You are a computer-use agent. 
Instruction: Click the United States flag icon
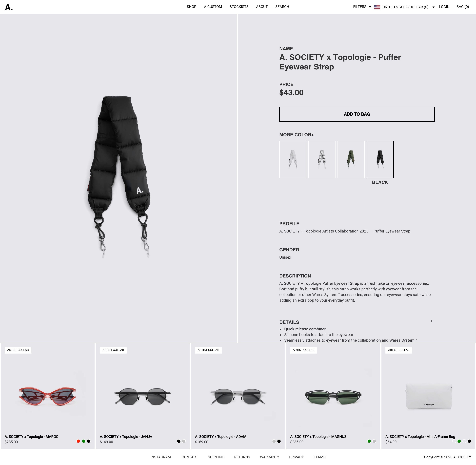[x=377, y=7]
